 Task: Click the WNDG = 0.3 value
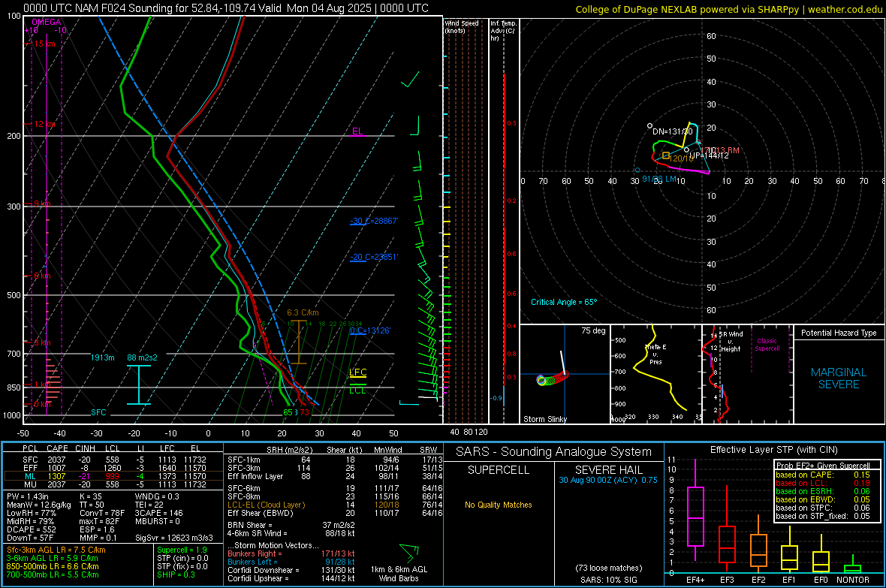[157, 496]
